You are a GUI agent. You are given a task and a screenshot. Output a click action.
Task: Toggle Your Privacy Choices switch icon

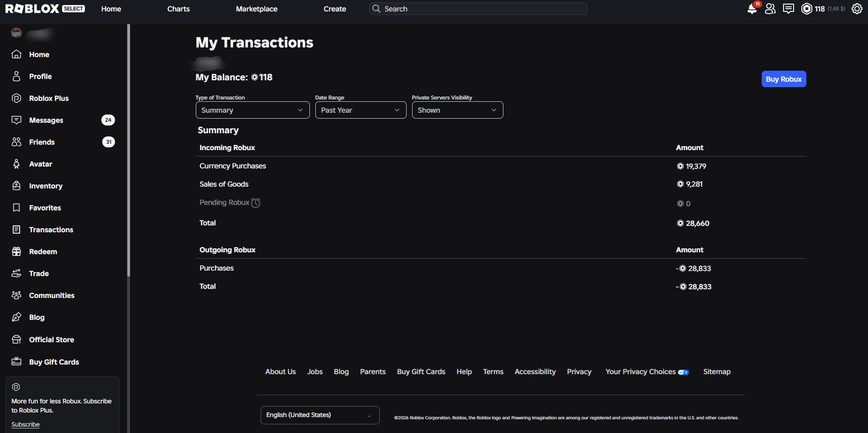(x=684, y=372)
